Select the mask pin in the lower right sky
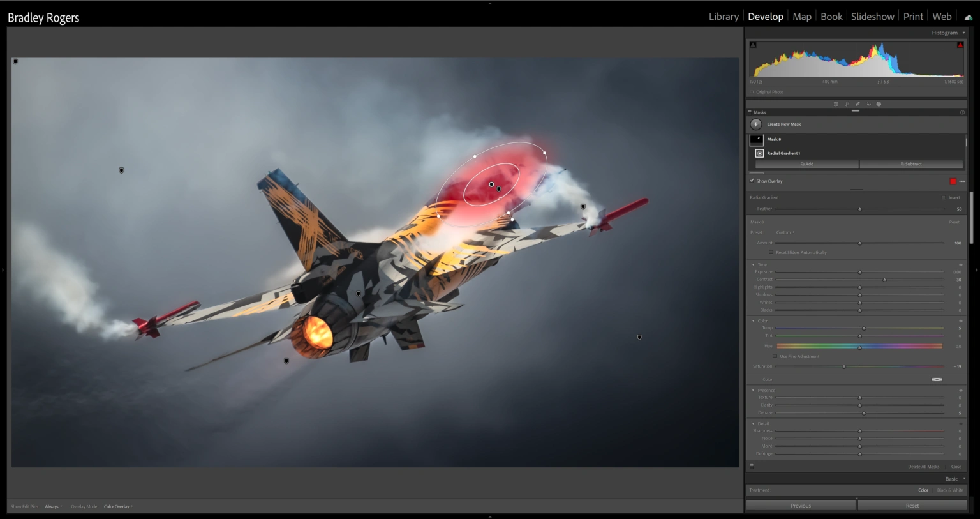This screenshot has width=980, height=519. pos(639,337)
